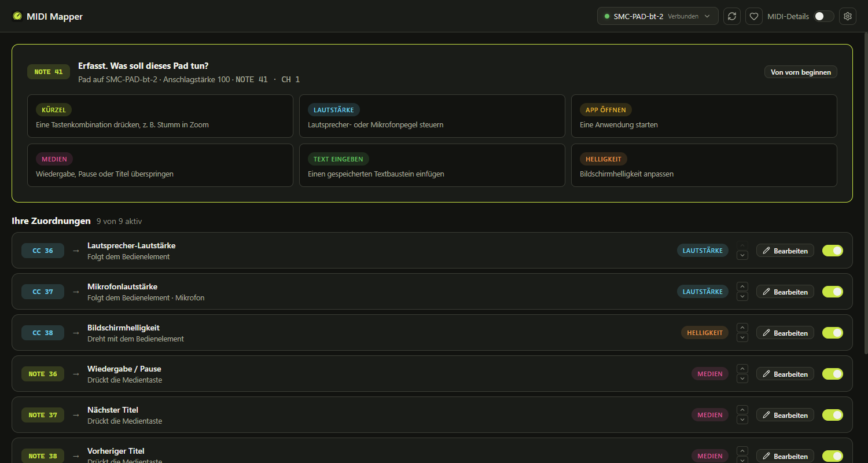Choose the MEDIEN action card
868x463 pixels.
[x=160, y=165]
